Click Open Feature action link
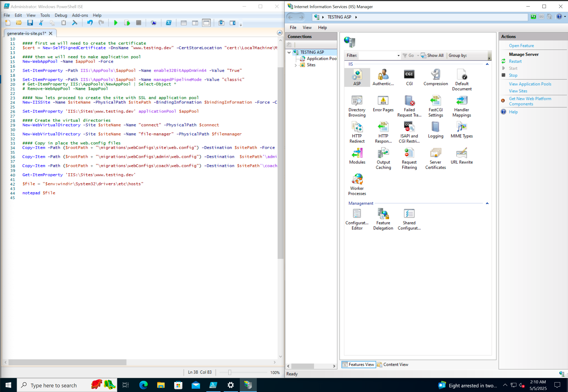 521,46
